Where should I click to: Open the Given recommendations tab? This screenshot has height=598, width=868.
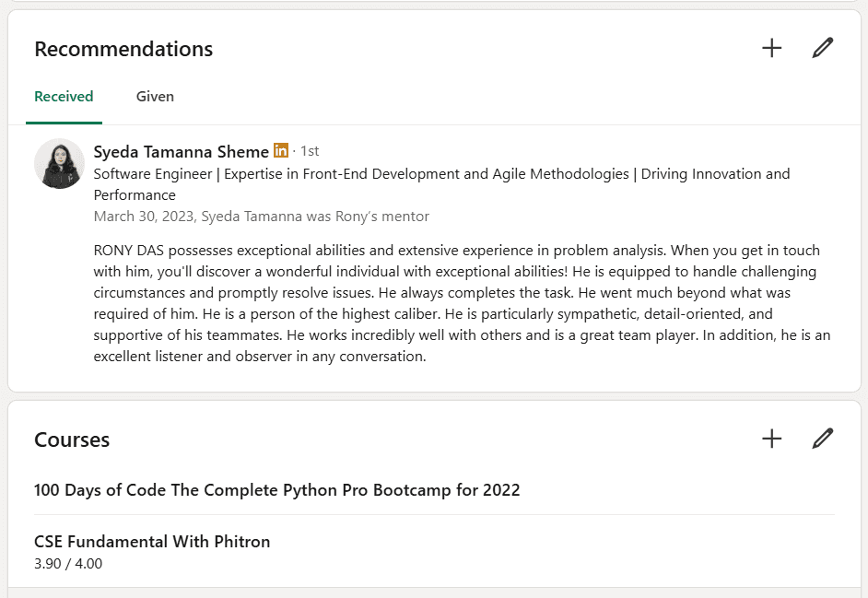[155, 97]
